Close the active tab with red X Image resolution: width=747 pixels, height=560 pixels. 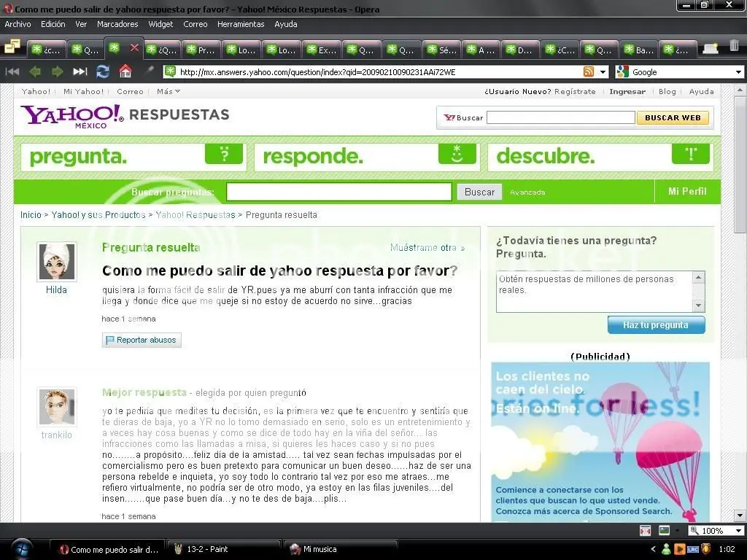[134, 47]
